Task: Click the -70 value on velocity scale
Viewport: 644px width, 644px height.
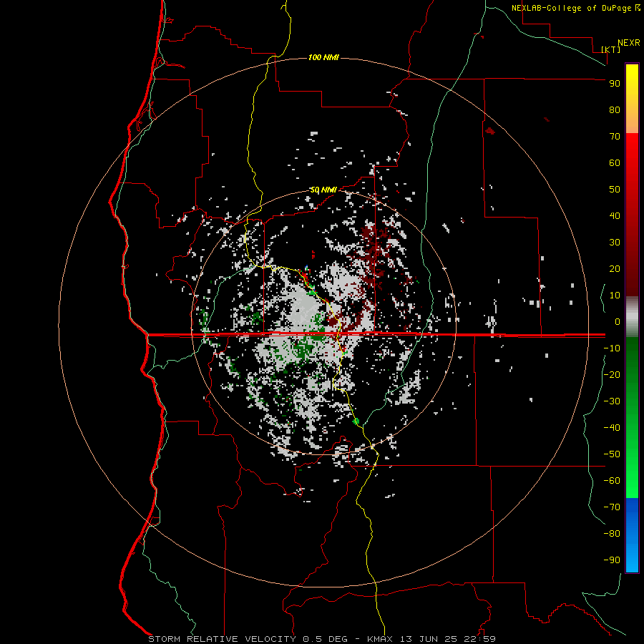Action: [x=612, y=507]
